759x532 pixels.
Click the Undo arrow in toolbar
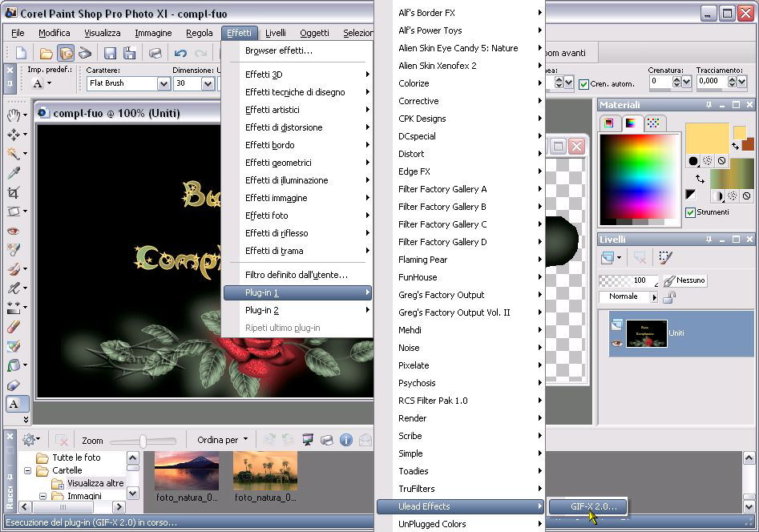point(180,54)
